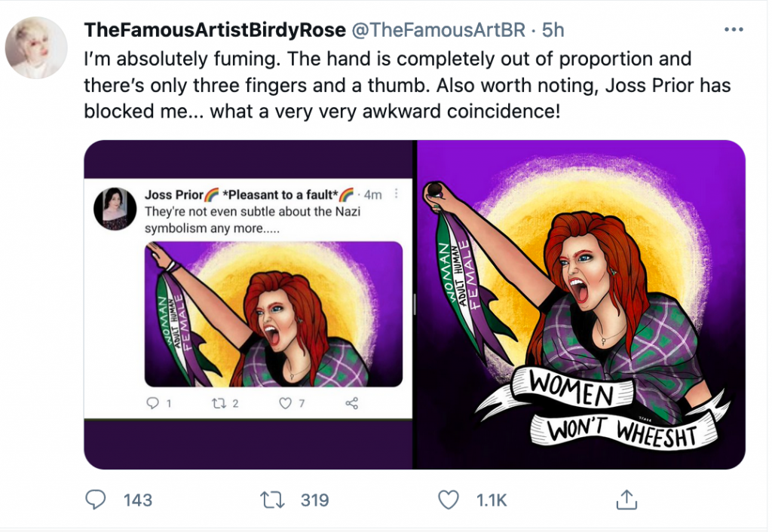Open TheFamousArtistBirdyRose profile avatar

(36, 47)
